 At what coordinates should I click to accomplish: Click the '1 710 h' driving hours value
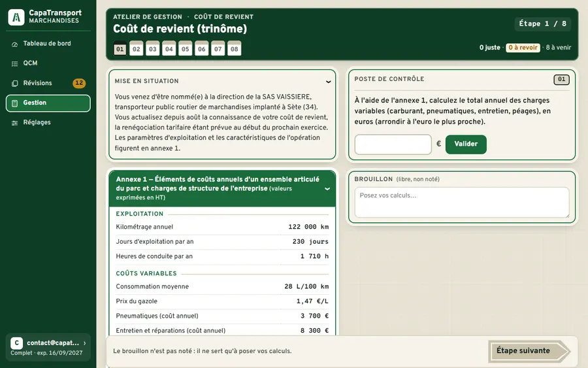click(x=314, y=256)
